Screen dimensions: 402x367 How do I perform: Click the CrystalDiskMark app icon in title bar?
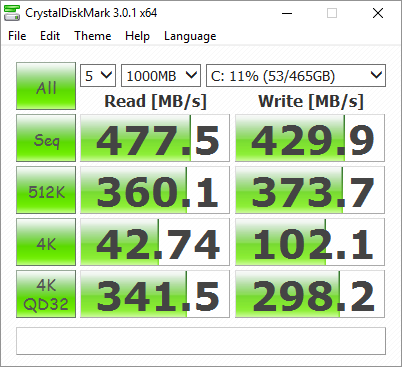point(11,13)
